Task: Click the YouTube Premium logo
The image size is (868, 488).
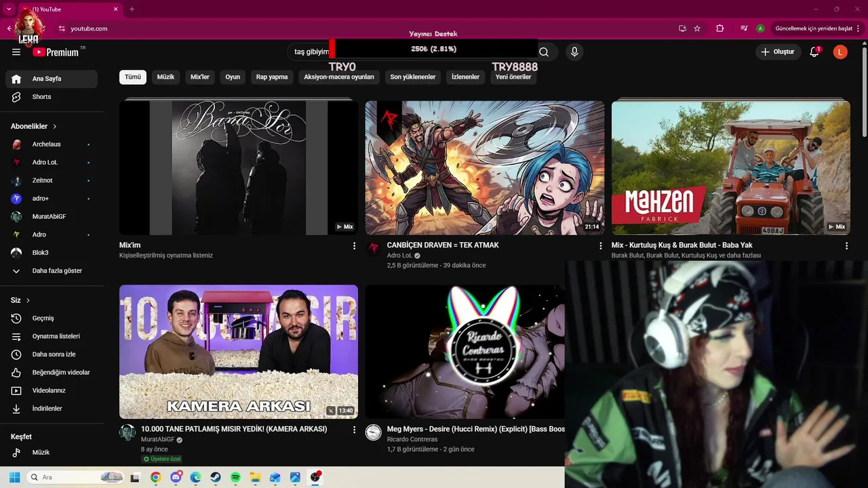Action: tap(56, 52)
